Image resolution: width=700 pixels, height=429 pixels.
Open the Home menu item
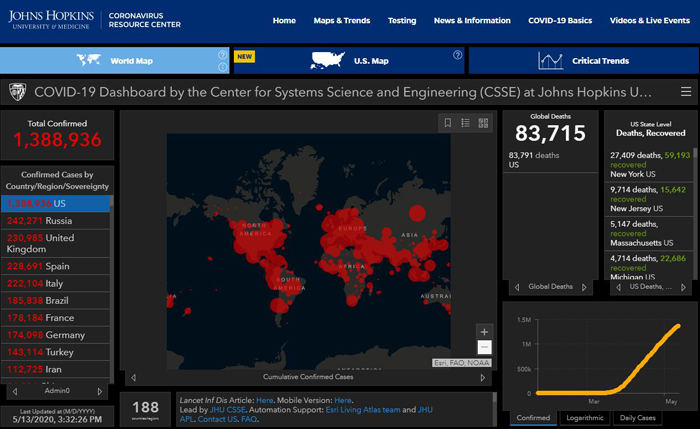(284, 21)
